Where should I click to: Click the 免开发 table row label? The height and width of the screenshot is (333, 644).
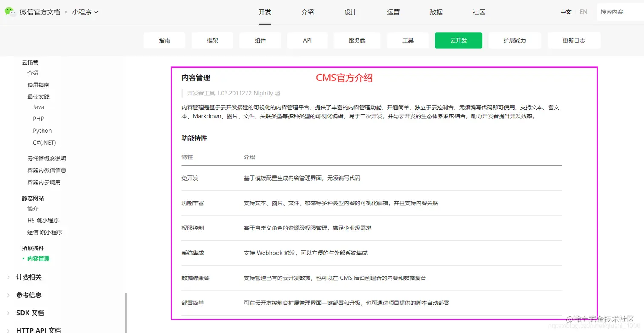click(x=190, y=178)
